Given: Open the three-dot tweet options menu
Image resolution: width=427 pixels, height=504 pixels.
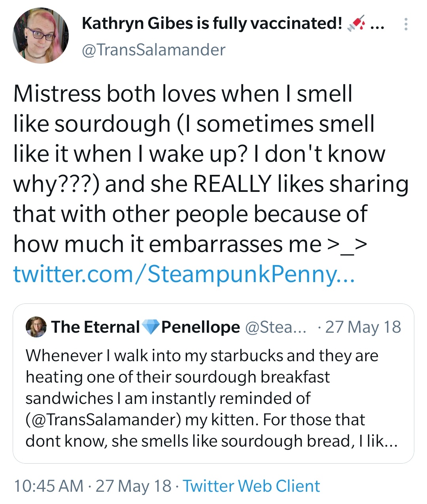Looking at the screenshot, I should pyautogui.click(x=405, y=25).
